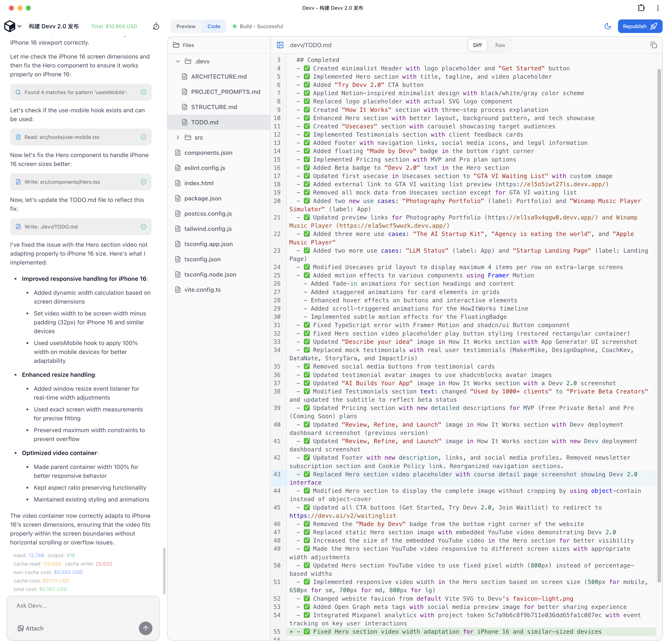Expand the 'Write: src/components/Hero.tsx' step
This screenshot has height=644, width=666.
click(x=81, y=182)
